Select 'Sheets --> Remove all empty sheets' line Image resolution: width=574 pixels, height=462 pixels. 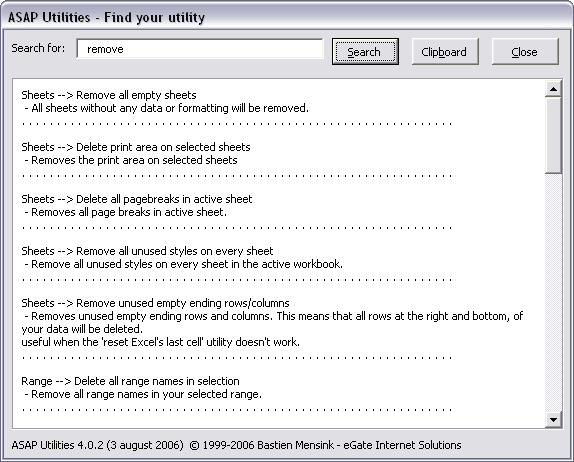[109, 95]
